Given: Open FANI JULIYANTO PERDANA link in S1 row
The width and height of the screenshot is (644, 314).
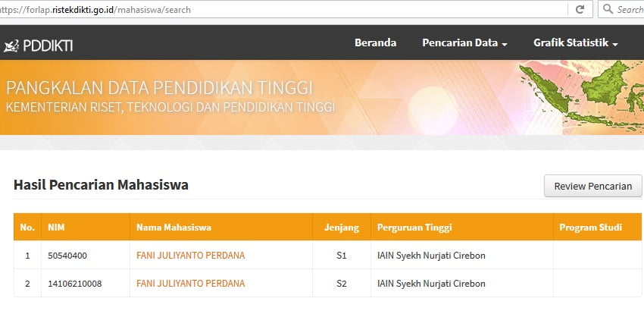Looking at the screenshot, I should click(190, 256).
